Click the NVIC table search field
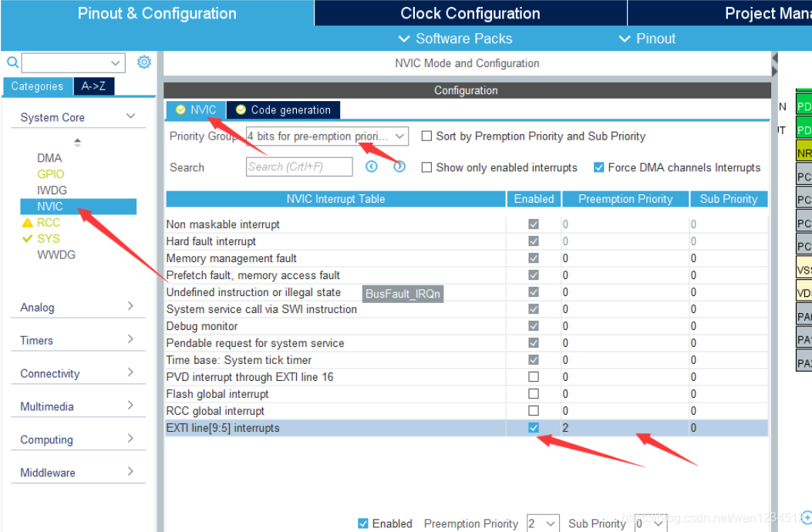This screenshot has width=812, height=532. click(299, 167)
